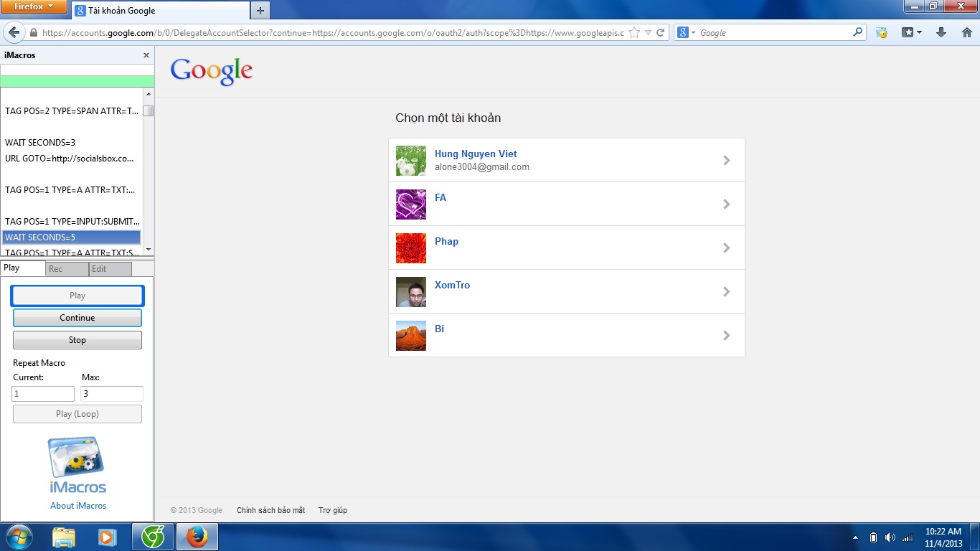Click the alone3004@gmail.com email text

pos(482,167)
